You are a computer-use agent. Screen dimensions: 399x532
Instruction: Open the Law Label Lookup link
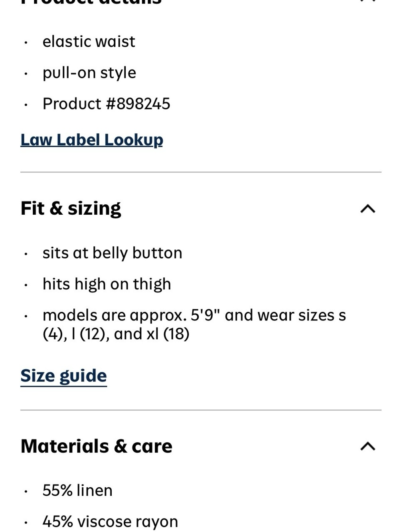(x=92, y=140)
